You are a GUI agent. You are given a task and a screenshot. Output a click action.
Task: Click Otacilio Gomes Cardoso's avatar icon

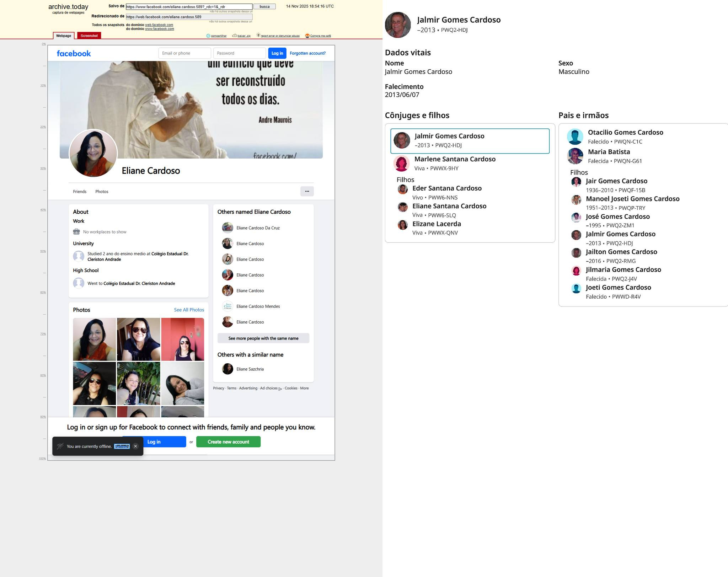click(575, 137)
